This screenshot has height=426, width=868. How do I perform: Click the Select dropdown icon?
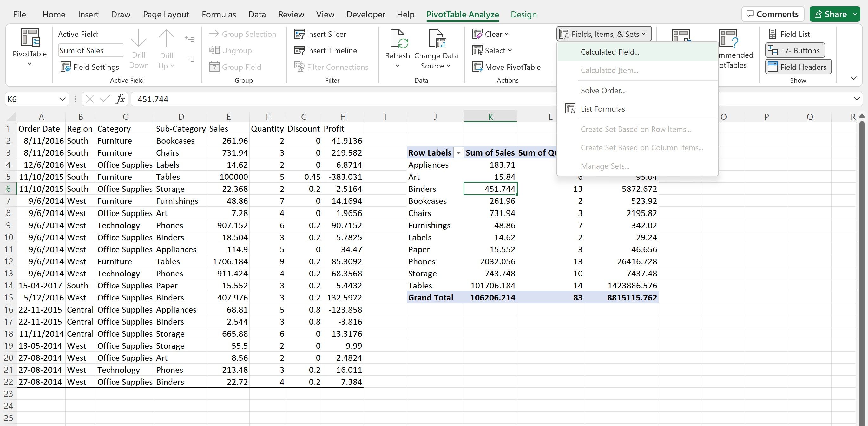click(511, 50)
